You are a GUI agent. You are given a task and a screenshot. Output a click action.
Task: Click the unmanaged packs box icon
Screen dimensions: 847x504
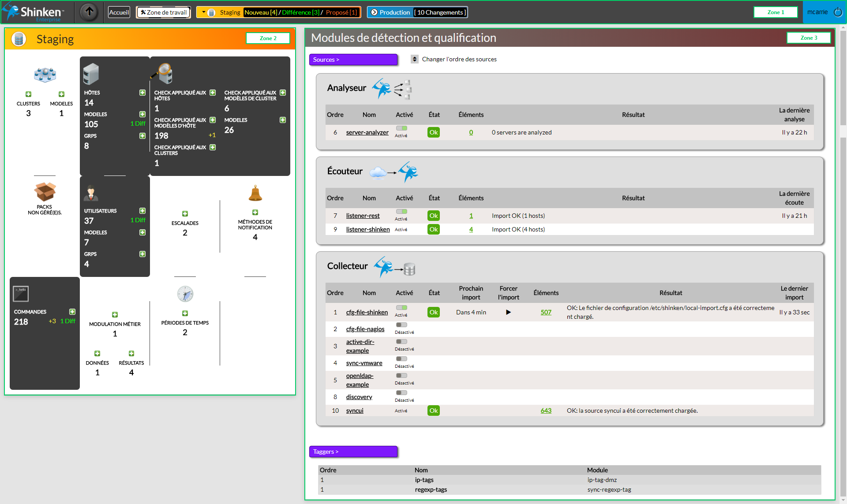tap(45, 192)
